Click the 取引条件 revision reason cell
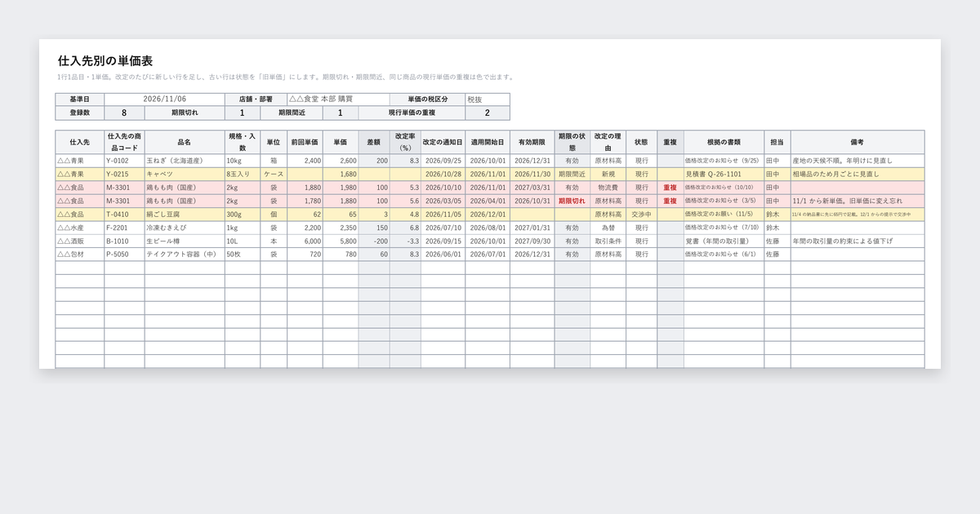The height and width of the screenshot is (514, 980). tap(608, 241)
